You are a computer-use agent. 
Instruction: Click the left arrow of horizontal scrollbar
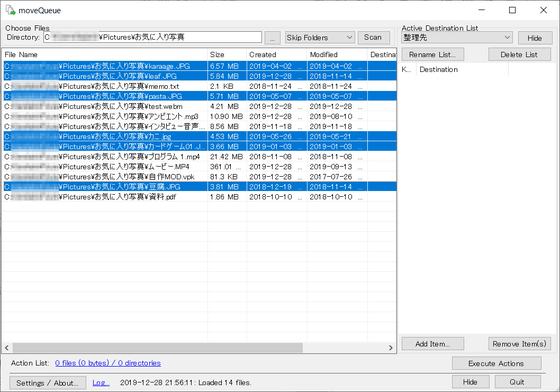point(7,348)
